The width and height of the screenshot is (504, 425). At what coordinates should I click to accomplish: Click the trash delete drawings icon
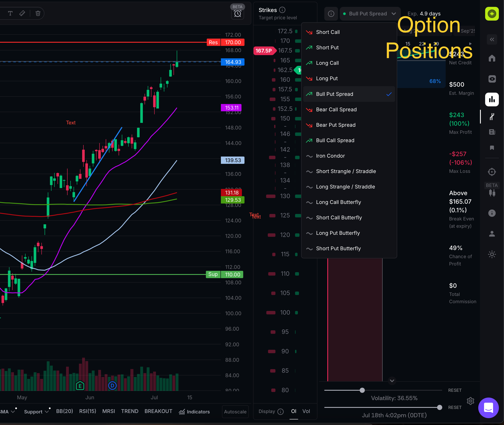pyautogui.click(x=38, y=13)
